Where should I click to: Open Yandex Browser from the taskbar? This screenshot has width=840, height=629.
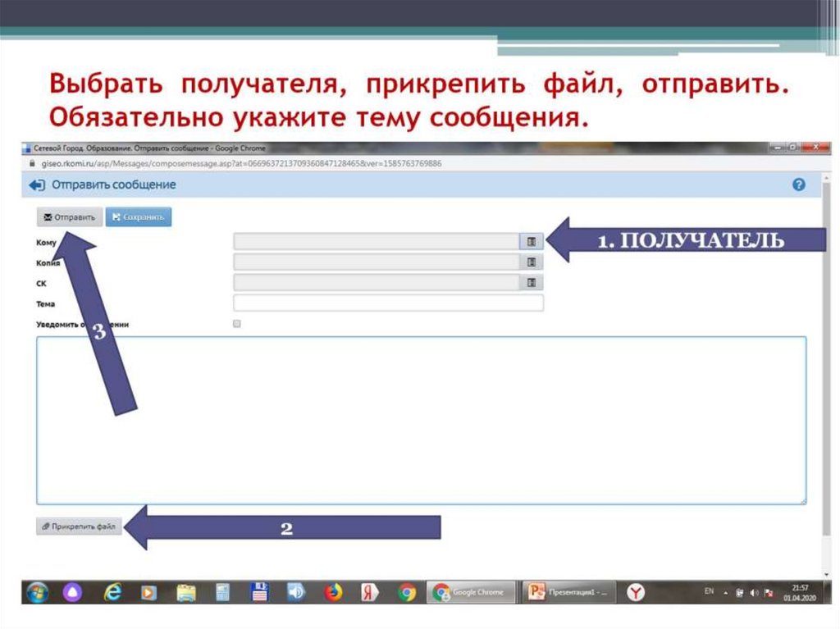coord(635,590)
